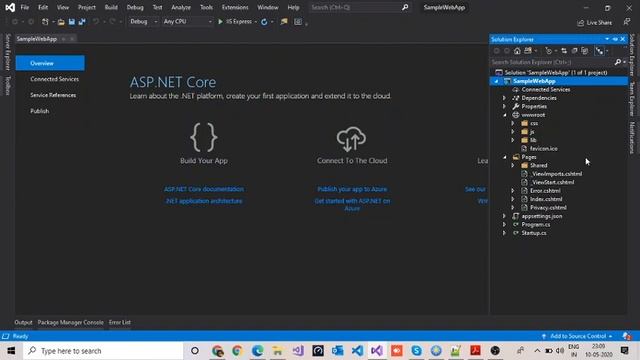Toggle Auto Hide pin on Solution Explorer
The width and height of the screenshot is (640, 360).
coord(615,39)
